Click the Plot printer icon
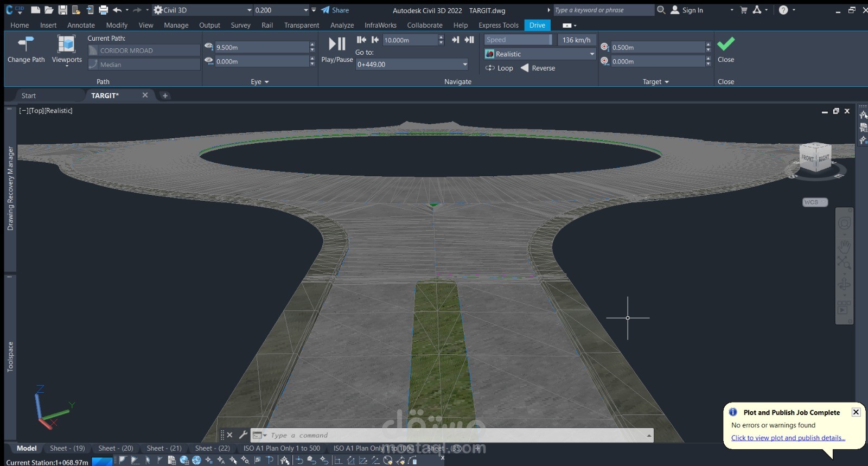 coord(103,10)
